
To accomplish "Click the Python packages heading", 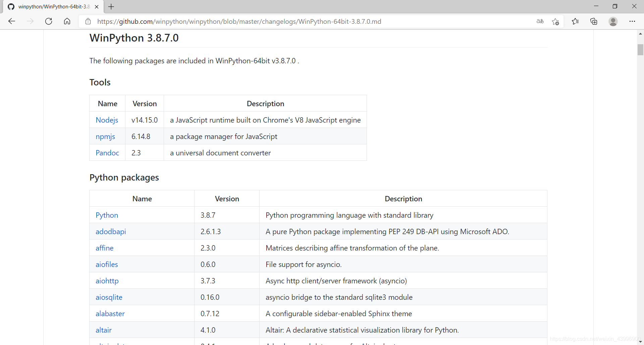I will [124, 178].
